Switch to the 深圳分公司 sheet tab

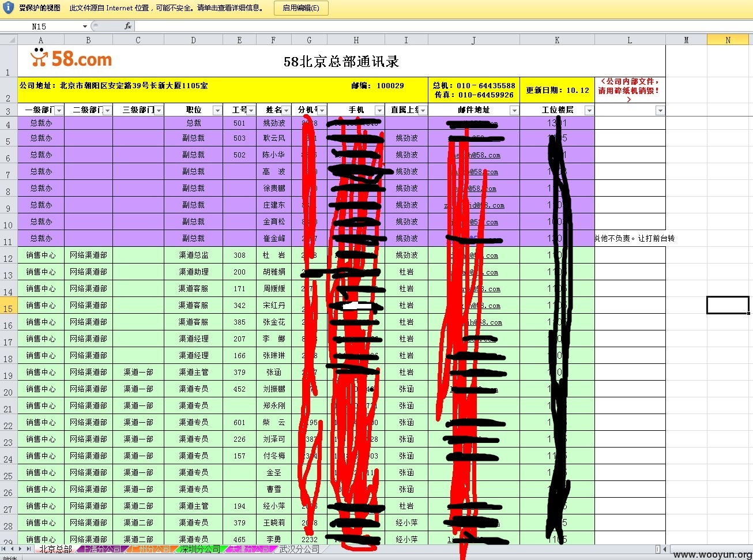[201, 549]
